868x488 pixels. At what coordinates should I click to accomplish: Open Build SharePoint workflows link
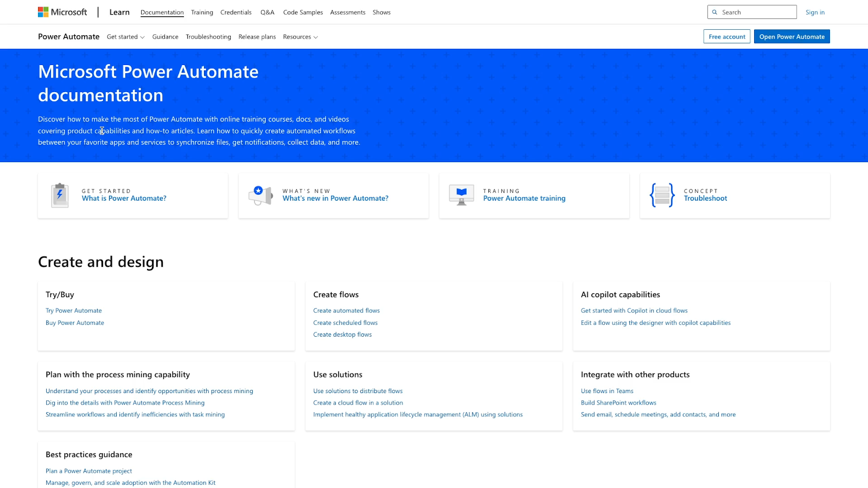pos(618,403)
